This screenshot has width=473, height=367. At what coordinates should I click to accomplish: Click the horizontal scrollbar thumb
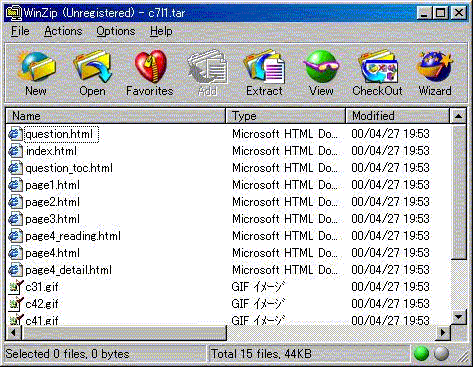tap(124, 332)
